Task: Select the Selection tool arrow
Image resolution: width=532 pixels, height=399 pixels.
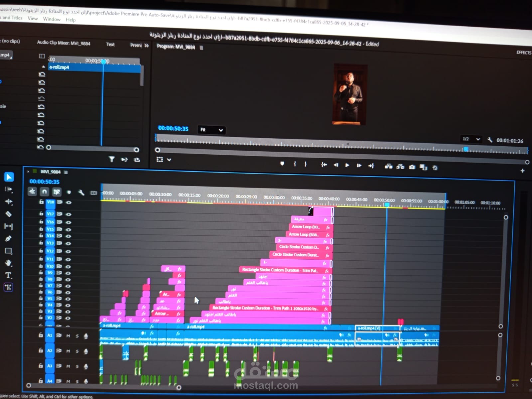Action: [x=9, y=177]
